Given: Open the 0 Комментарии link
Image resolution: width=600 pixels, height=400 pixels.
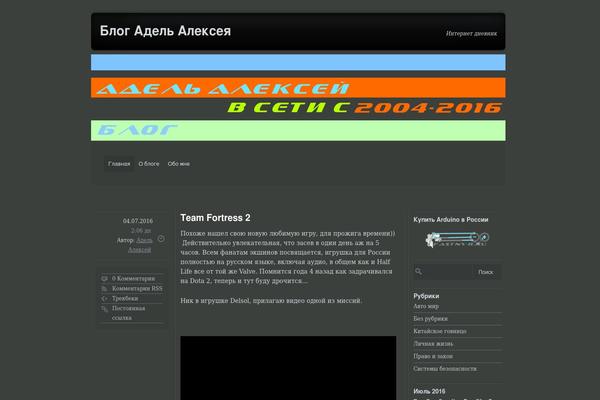Looking at the screenshot, I should pyautogui.click(x=133, y=278).
